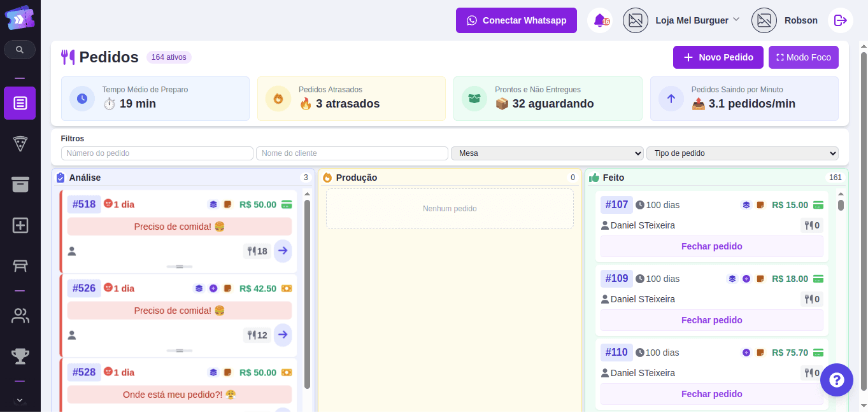Click the plus-square icon in the sidebar
The image size is (868, 413).
(19, 225)
